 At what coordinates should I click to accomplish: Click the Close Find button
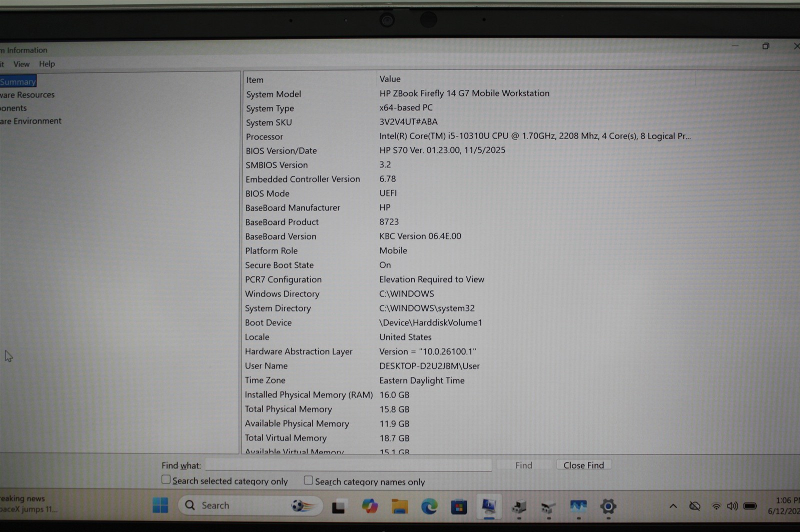coord(583,465)
